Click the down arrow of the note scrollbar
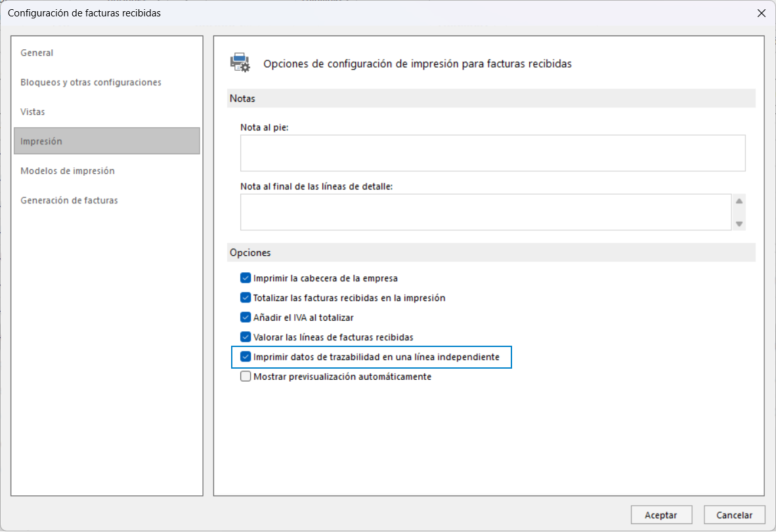The width and height of the screenshot is (776, 532). [739, 224]
